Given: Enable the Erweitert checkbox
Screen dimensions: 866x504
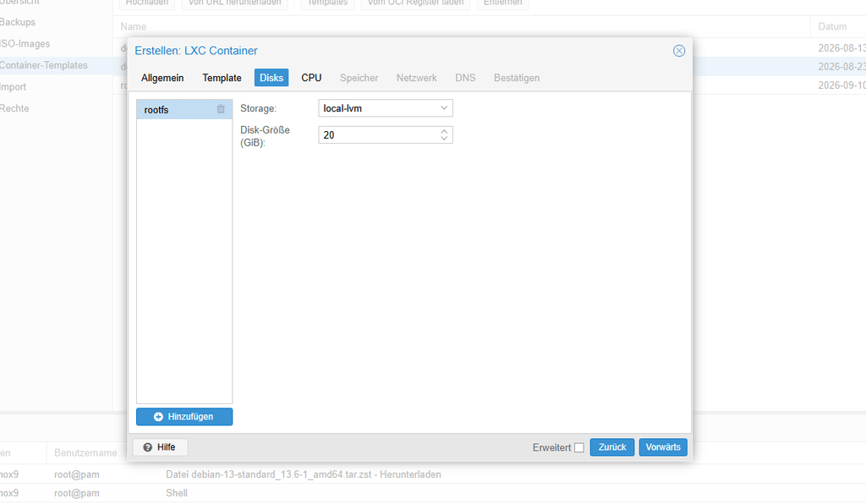Looking at the screenshot, I should 578,447.
